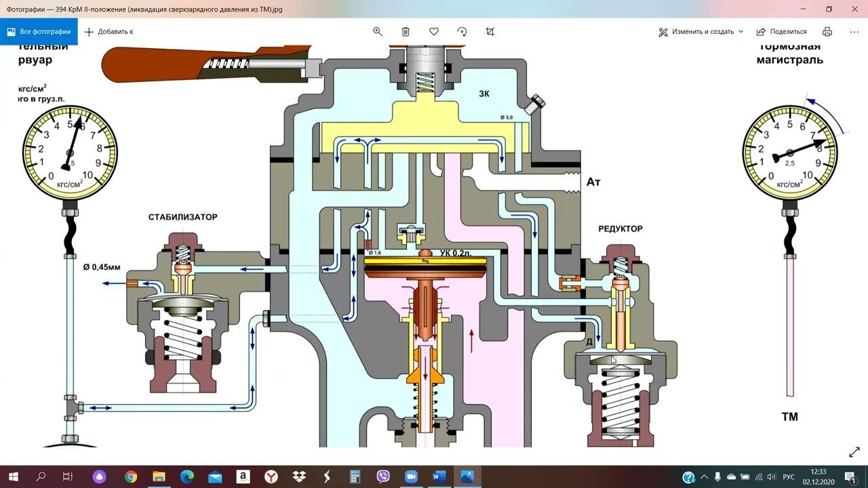Delete the photo with trash icon
Image resolution: width=868 pixels, height=488 pixels.
406,32
